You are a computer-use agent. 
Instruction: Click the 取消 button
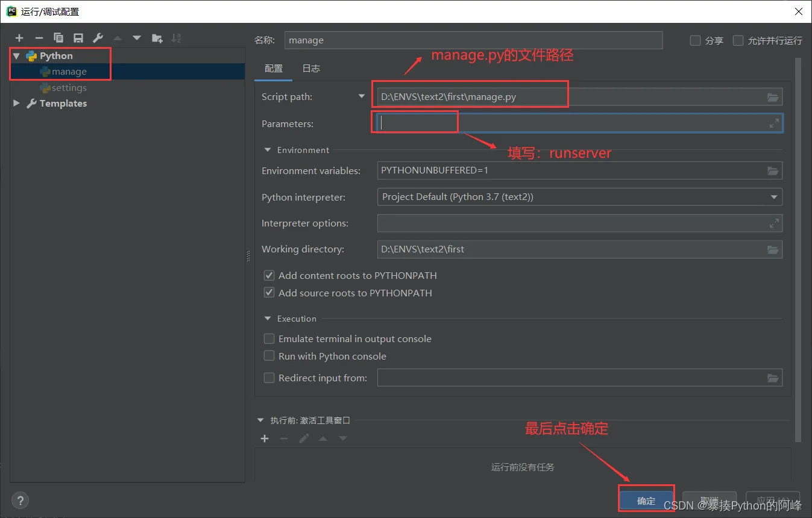coord(710,501)
